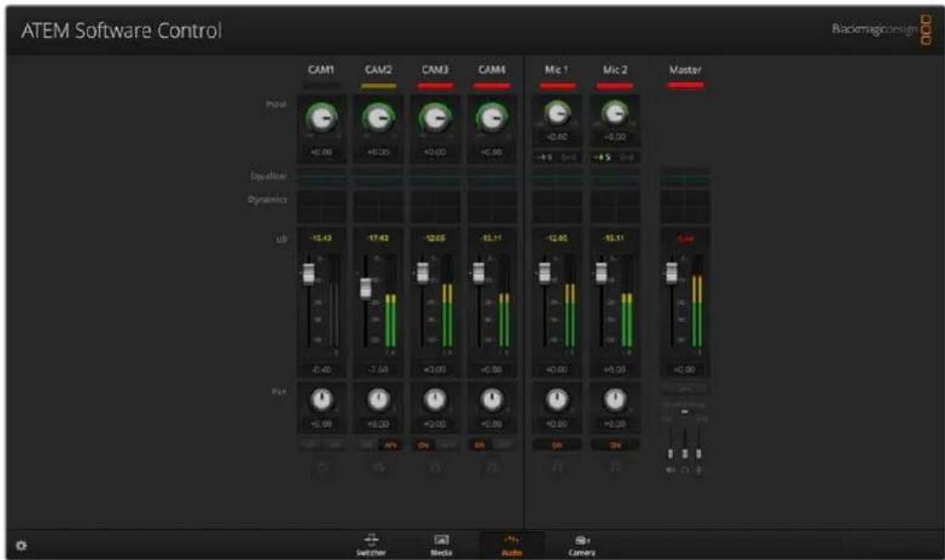Open the CAM2 dynamics panel
Screen dimensions: 945x560
(x=379, y=207)
